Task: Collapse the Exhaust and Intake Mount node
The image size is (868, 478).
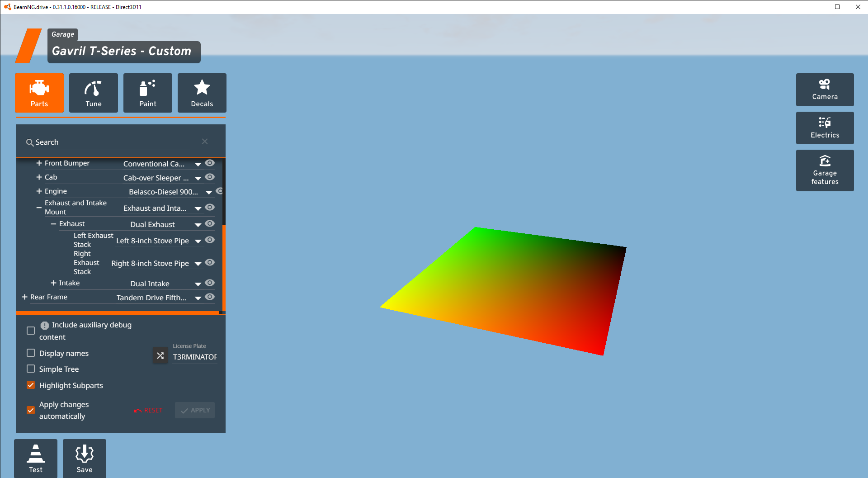Action: click(x=39, y=208)
